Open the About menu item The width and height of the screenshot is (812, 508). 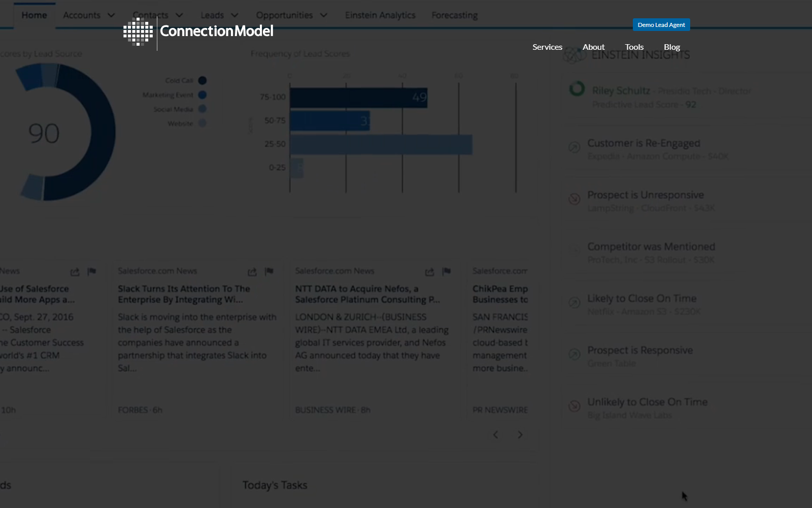click(593, 47)
